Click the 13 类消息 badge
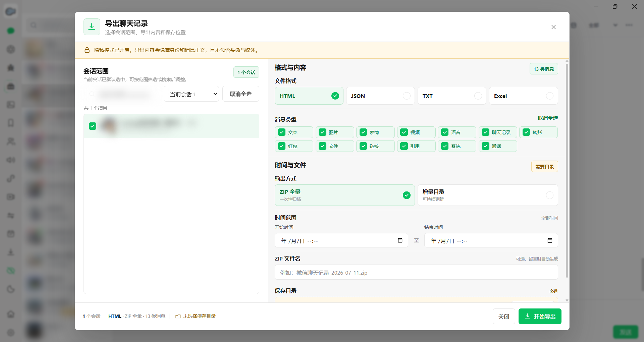The height and width of the screenshot is (342, 644). click(544, 69)
